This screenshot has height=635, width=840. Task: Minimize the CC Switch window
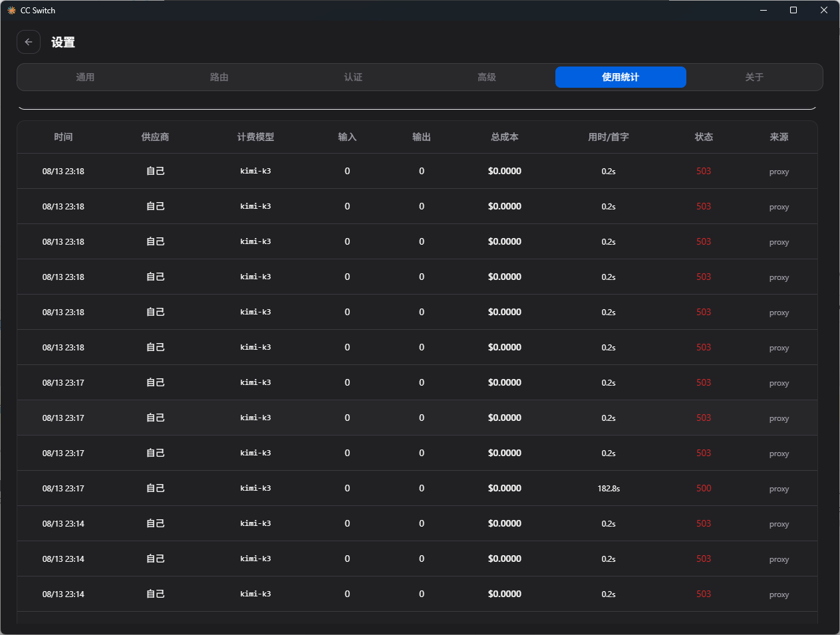pos(764,10)
